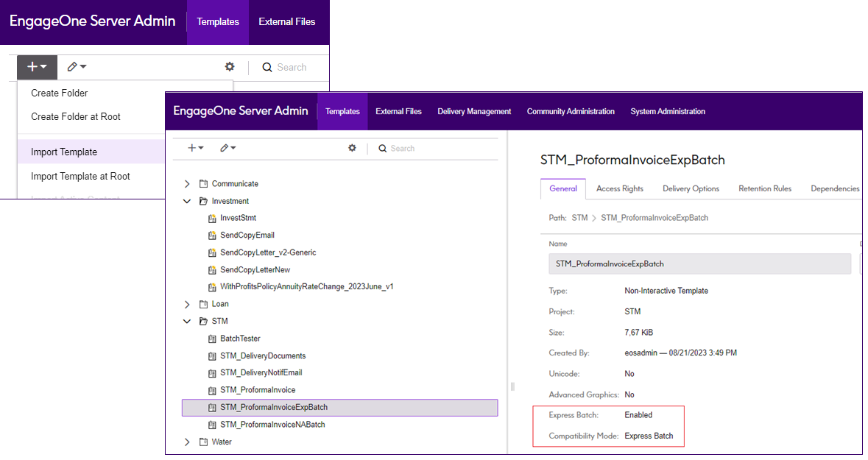This screenshot has width=868, height=460.
Task: Click the STM_DeliveryNotifEmail template icon
Action: [x=212, y=373]
